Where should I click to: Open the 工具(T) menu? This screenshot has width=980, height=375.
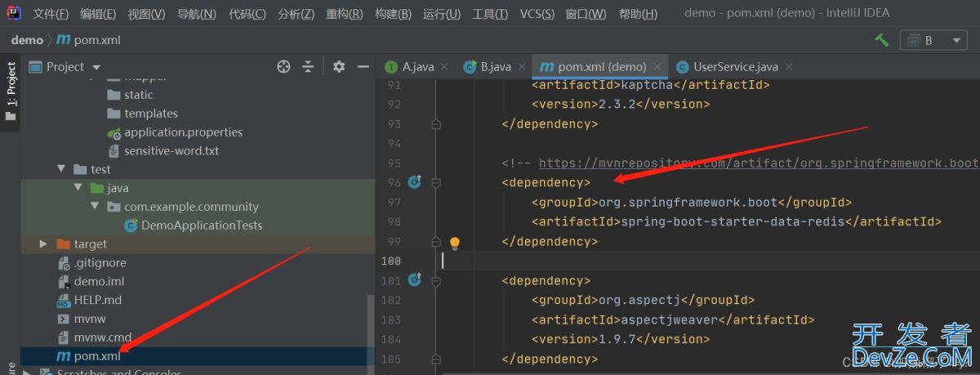click(489, 13)
